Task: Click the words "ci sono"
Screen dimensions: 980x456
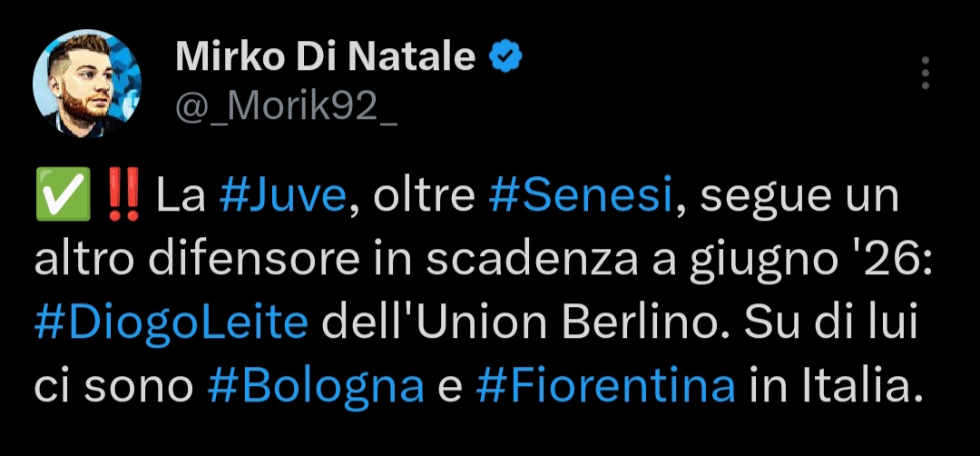Action: tap(114, 387)
